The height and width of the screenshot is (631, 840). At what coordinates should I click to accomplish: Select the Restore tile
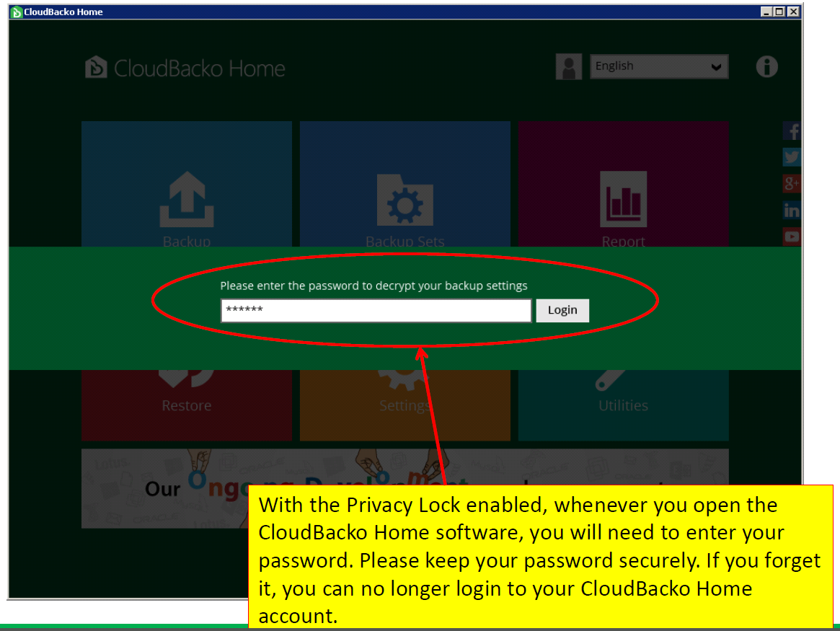point(187,405)
